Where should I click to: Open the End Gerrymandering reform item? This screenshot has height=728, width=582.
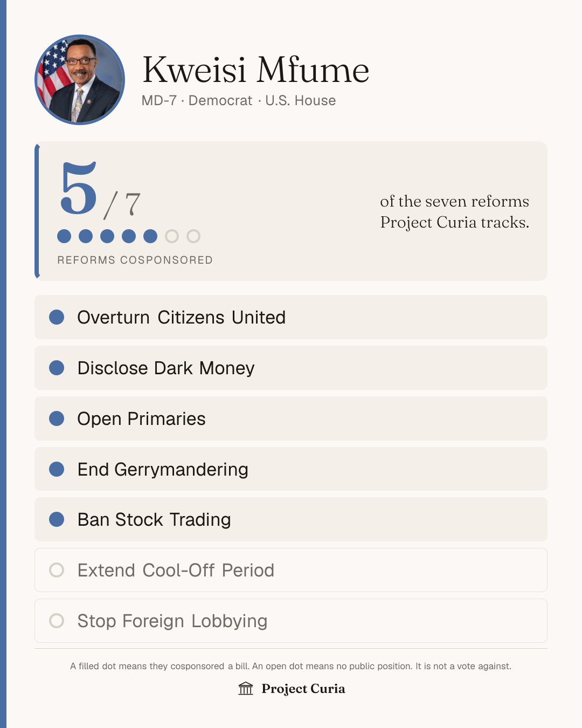291,469
